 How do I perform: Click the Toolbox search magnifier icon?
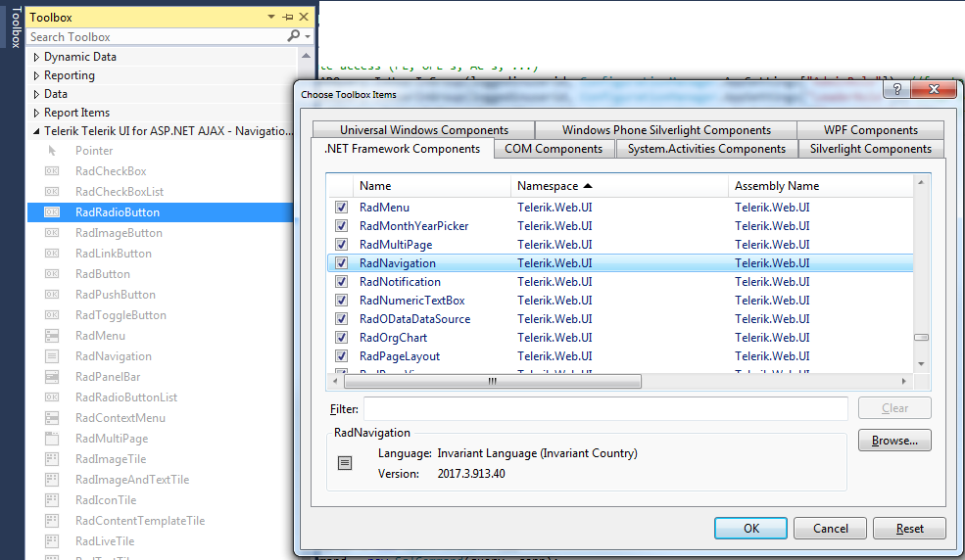294,36
